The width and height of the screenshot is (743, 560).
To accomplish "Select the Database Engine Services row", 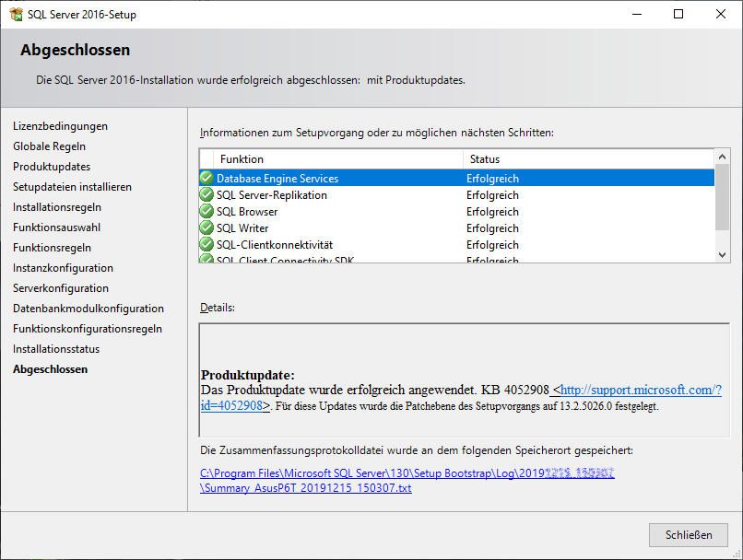I will (277, 179).
